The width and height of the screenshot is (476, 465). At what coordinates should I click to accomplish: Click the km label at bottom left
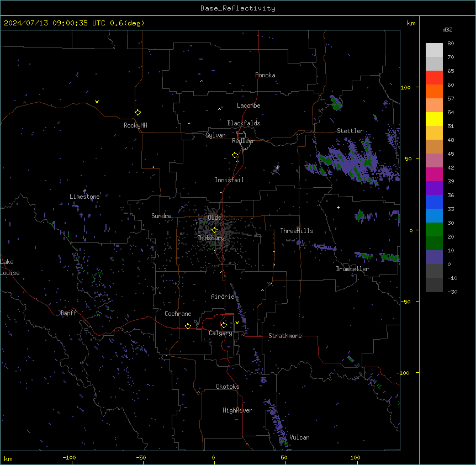(x=8, y=459)
